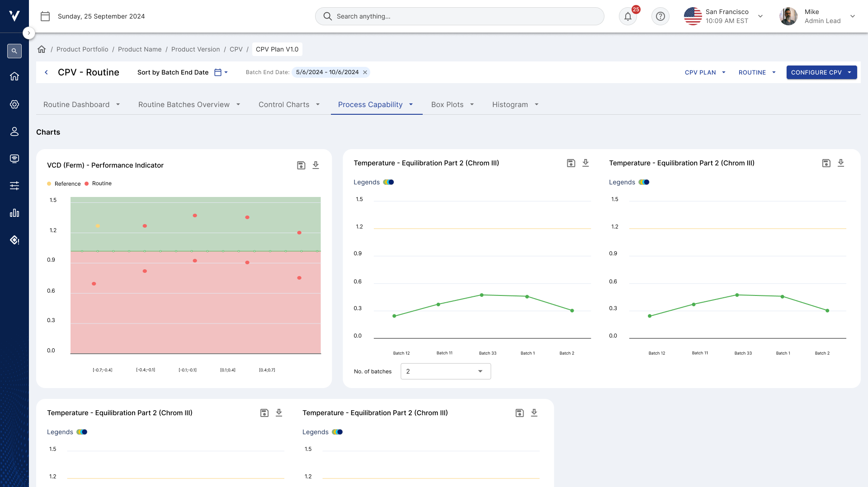Image resolution: width=868 pixels, height=487 pixels.
Task: Open the No. of batches dropdown
Action: [x=446, y=371]
